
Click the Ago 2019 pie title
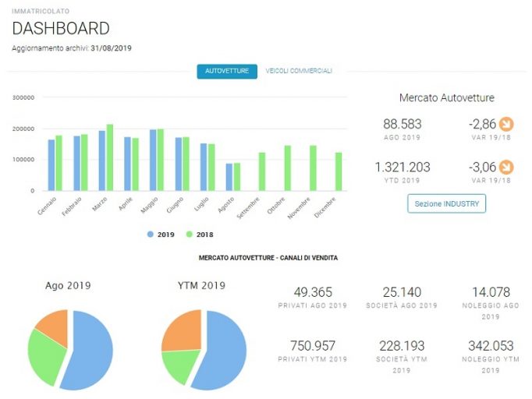pos(68,285)
